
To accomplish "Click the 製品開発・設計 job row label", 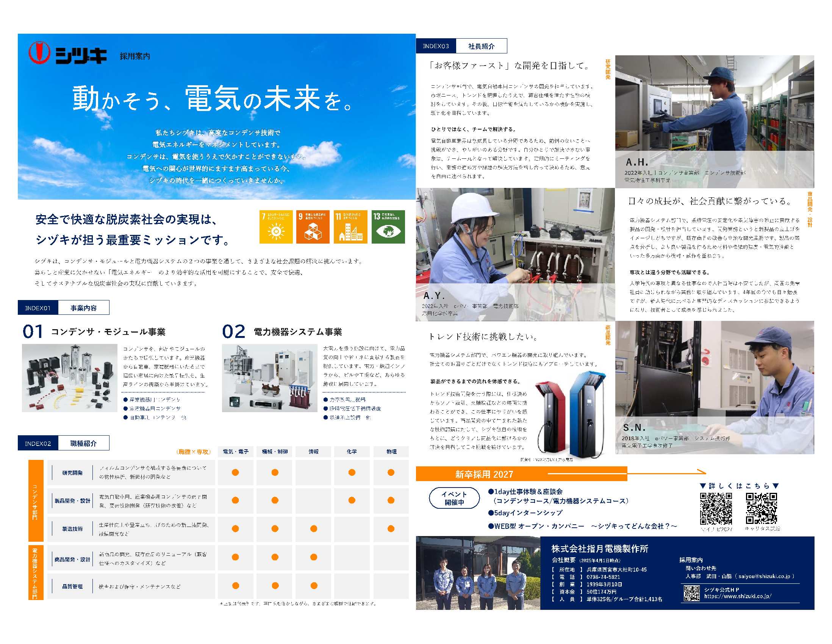I will (x=72, y=501).
